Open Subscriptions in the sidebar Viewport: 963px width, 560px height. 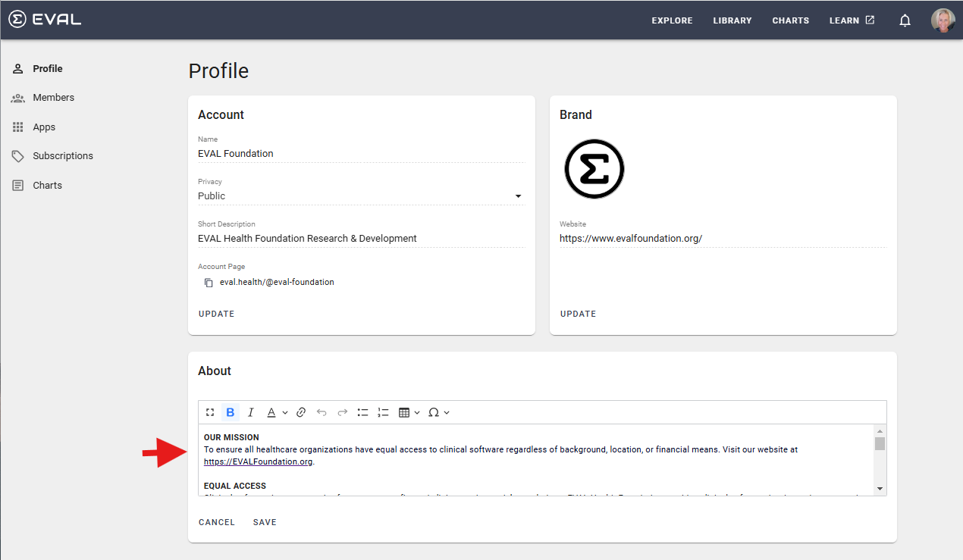(x=63, y=156)
